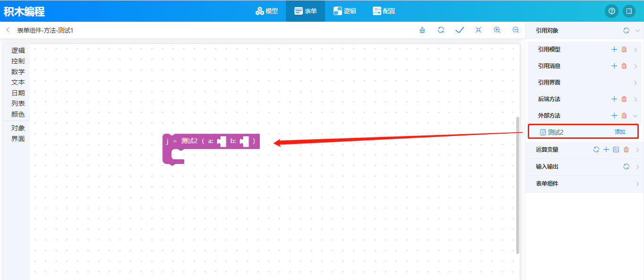
Task: Click the a: input slot on block
Action: (x=222, y=141)
